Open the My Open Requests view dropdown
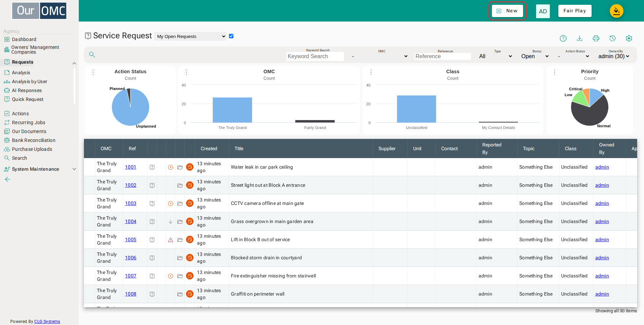 click(190, 36)
